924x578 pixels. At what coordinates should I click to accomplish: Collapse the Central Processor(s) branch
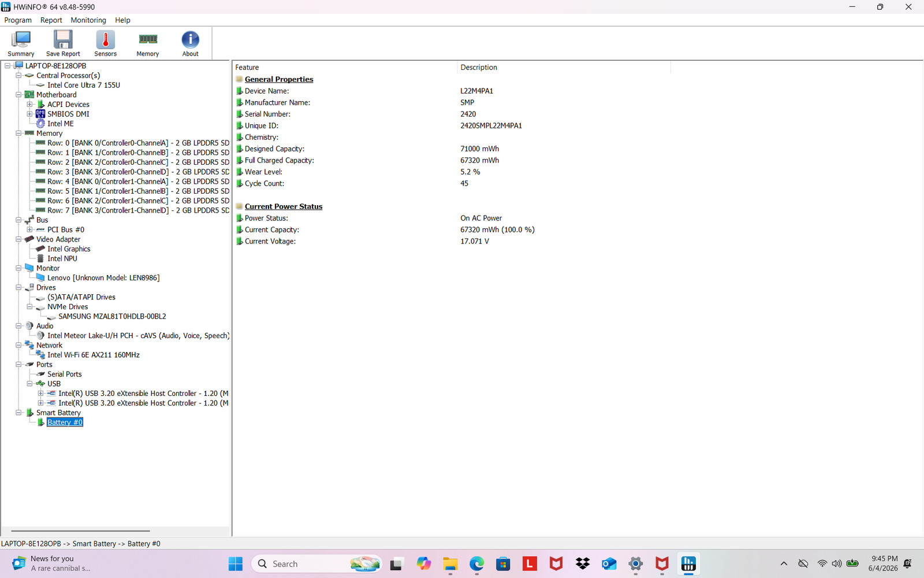(18, 76)
